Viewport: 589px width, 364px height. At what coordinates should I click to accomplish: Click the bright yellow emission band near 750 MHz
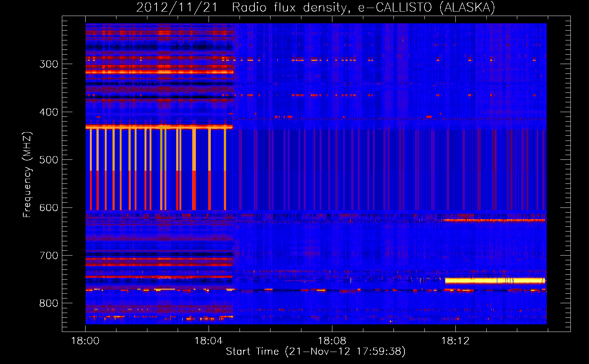point(495,281)
